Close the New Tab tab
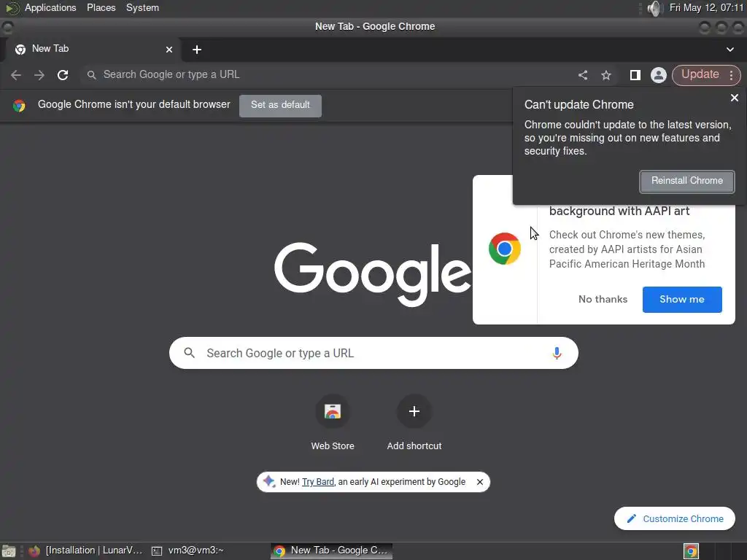The width and height of the screenshot is (747, 560). click(x=169, y=50)
